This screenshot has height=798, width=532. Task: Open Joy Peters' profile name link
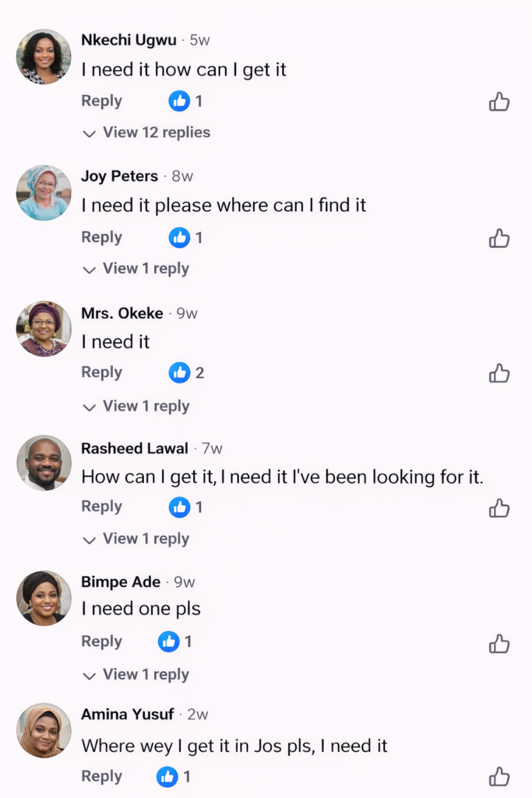click(x=119, y=176)
